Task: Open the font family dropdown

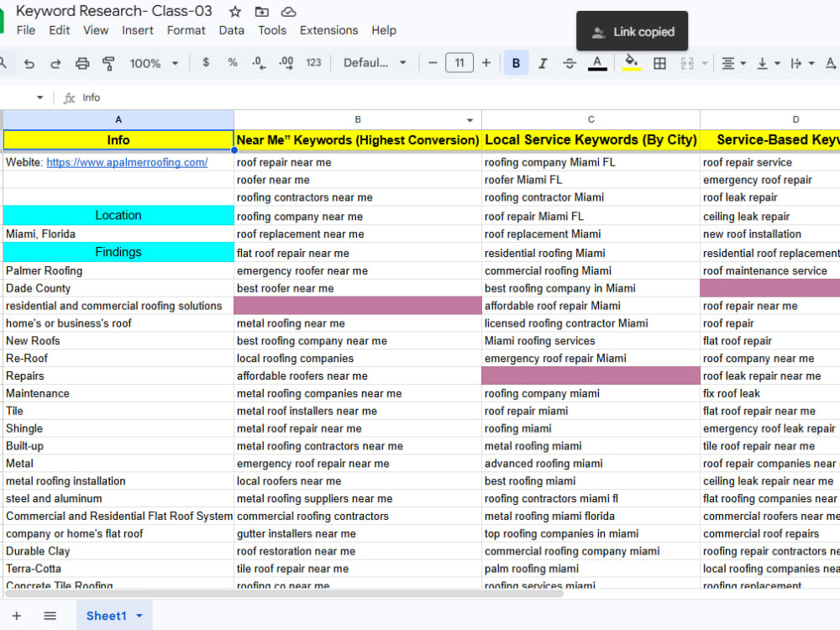Action: pyautogui.click(x=375, y=63)
